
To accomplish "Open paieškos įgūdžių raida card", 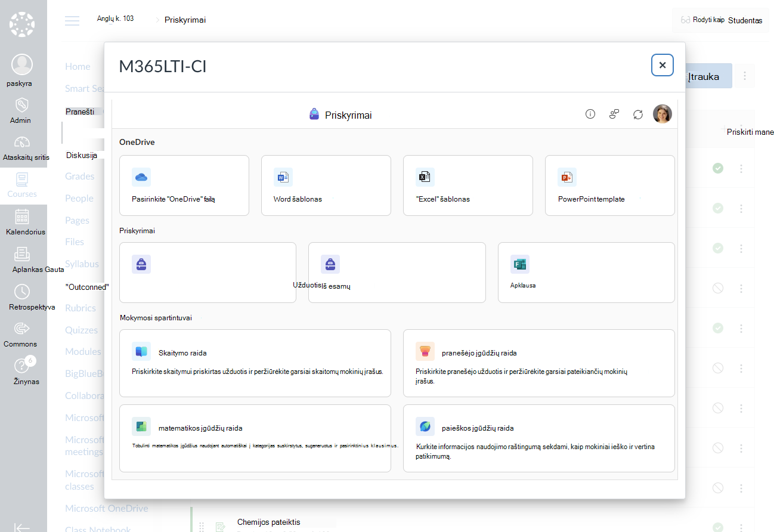I will tap(539, 438).
